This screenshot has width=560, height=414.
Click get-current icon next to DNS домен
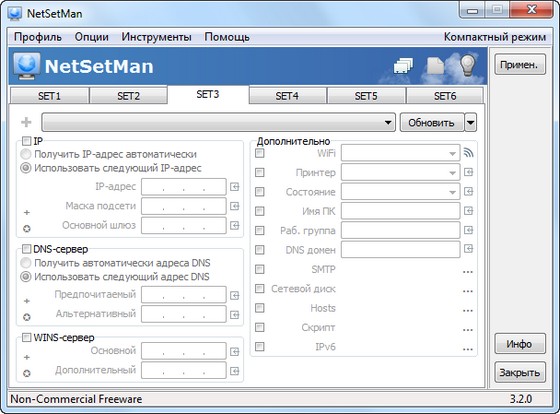point(468,249)
